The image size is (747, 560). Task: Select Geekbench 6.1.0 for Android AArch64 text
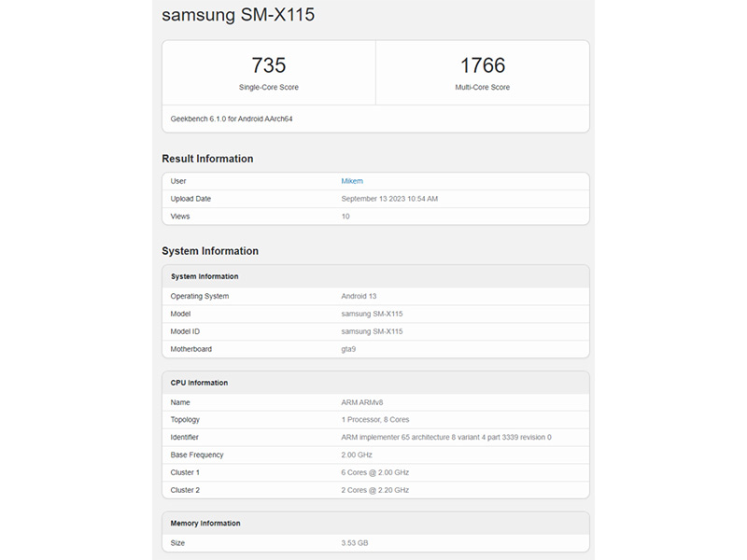(x=232, y=119)
